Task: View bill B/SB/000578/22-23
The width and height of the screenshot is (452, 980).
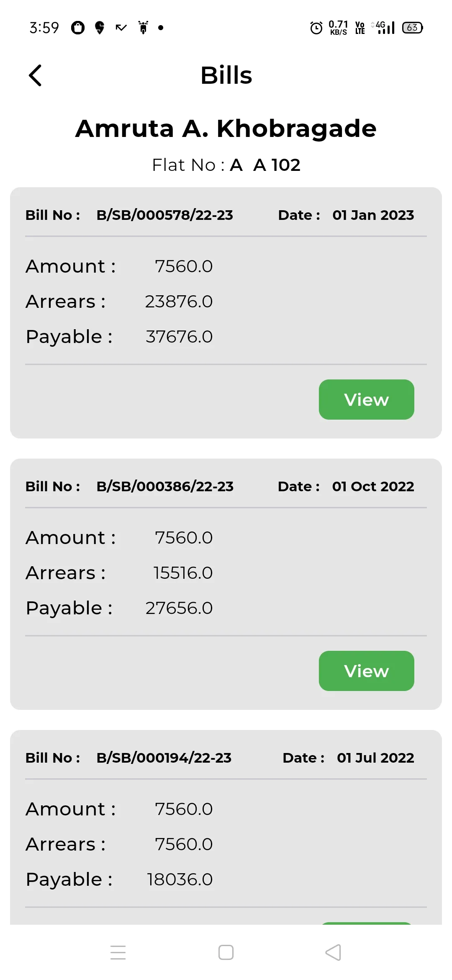Action: coord(367,400)
